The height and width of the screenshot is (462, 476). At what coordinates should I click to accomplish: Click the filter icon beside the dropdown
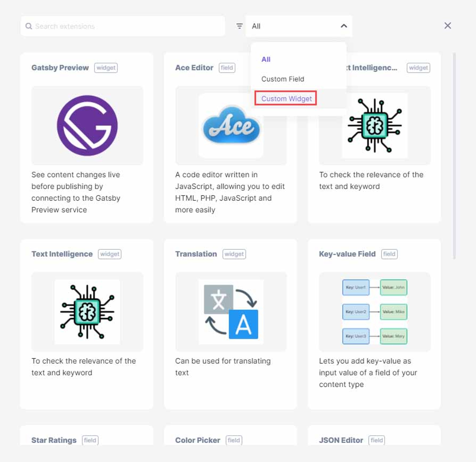coord(239,26)
